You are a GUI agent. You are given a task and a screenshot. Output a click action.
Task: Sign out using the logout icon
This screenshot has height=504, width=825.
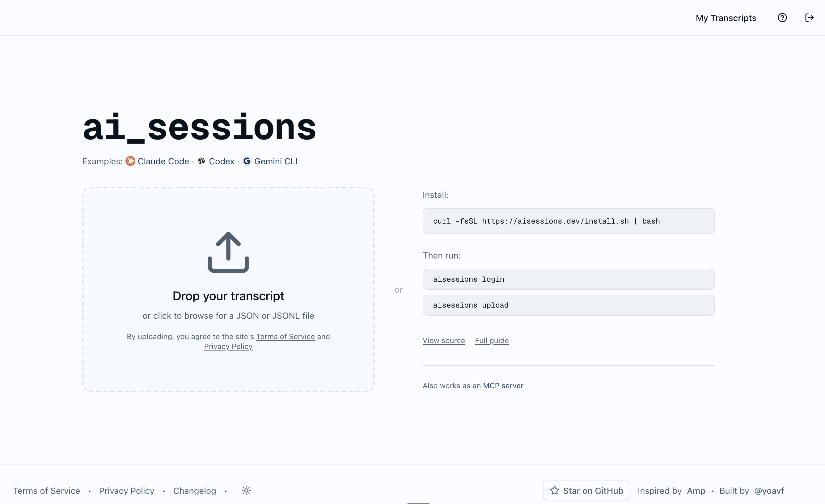tap(810, 18)
